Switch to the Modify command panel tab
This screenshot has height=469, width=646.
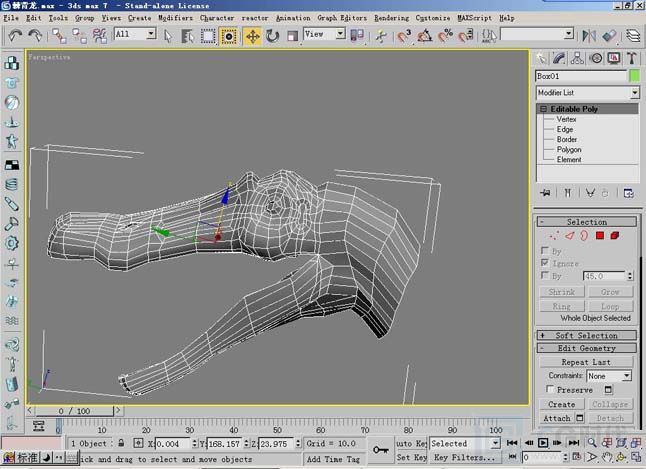(559, 58)
